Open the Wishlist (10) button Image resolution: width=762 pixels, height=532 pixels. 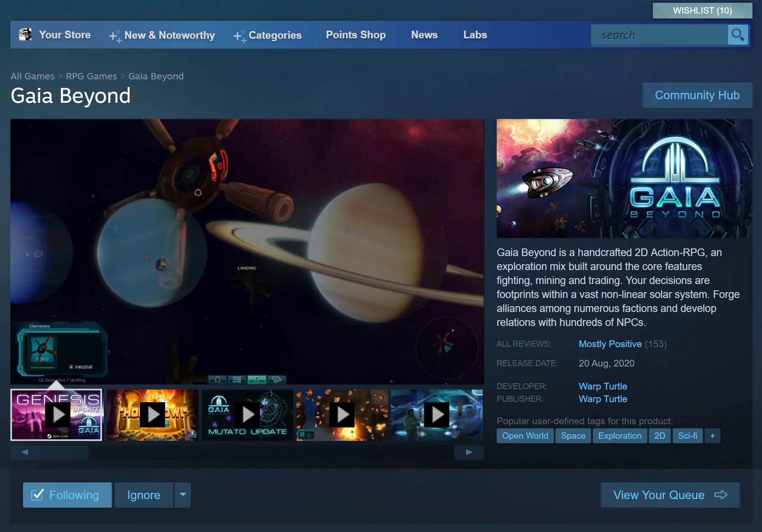coord(702,10)
